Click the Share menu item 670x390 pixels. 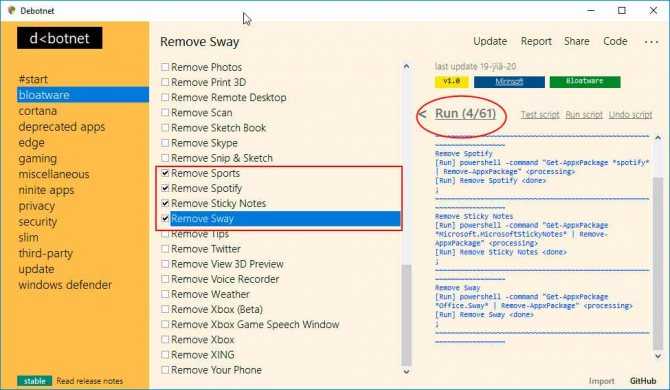[x=576, y=41]
